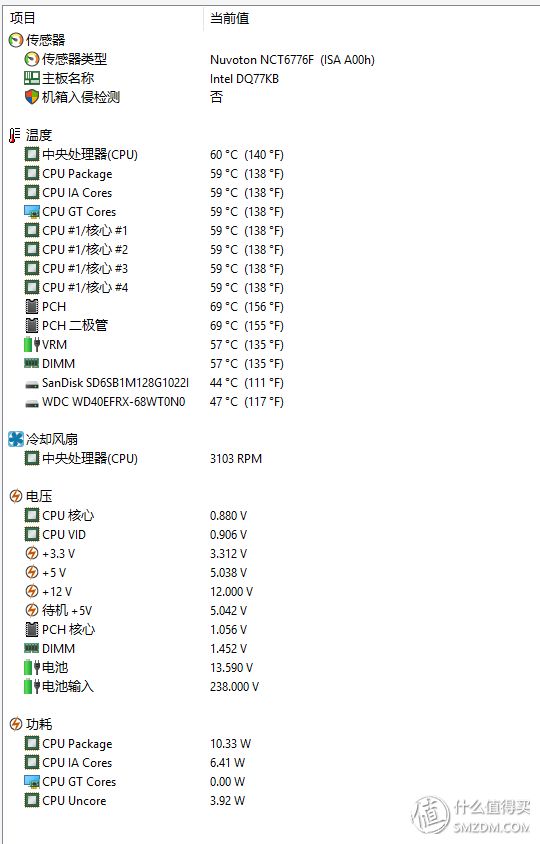This screenshot has width=540, height=844.
Task: Click the CPU Uncore chip icon
Action: pos(32,800)
